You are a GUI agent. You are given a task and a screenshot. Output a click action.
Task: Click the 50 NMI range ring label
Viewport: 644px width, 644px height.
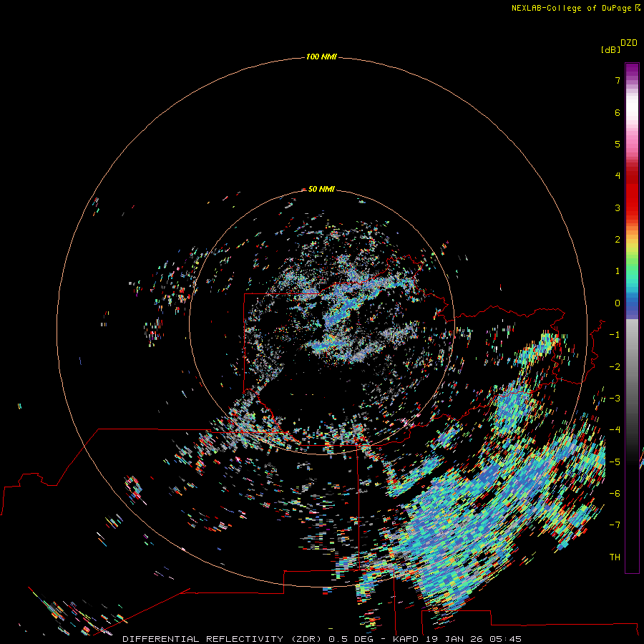pyautogui.click(x=321, y=189)
